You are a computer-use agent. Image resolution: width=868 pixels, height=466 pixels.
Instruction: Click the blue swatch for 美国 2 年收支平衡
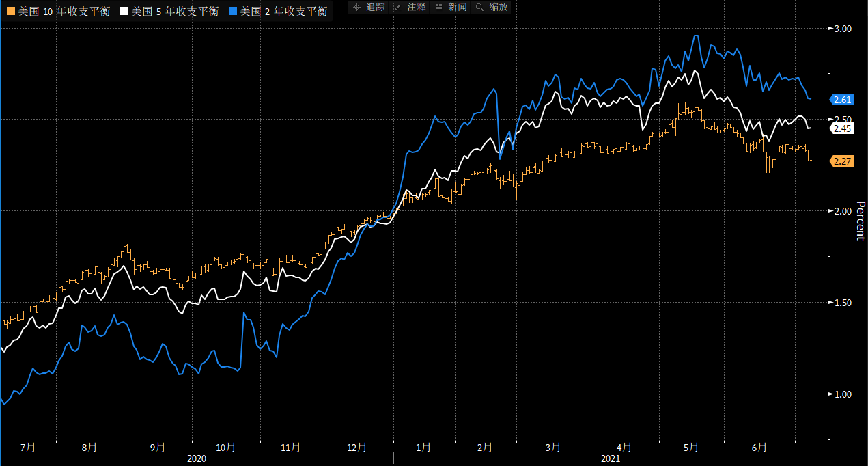pos(233,12)
